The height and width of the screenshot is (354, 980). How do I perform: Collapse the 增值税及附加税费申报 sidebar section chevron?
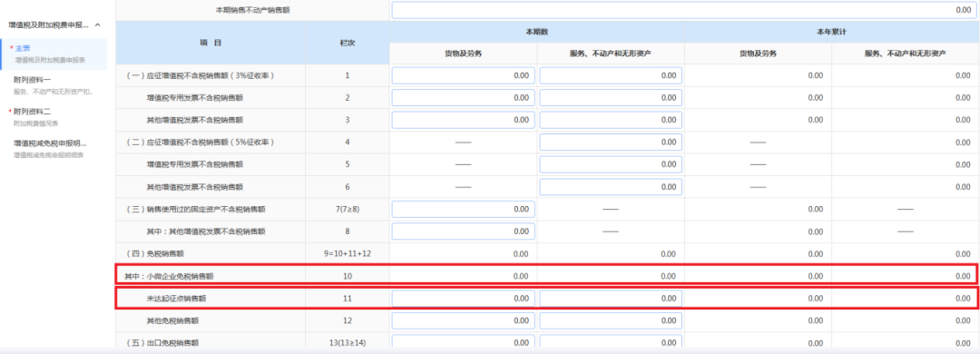pos(97,25)
